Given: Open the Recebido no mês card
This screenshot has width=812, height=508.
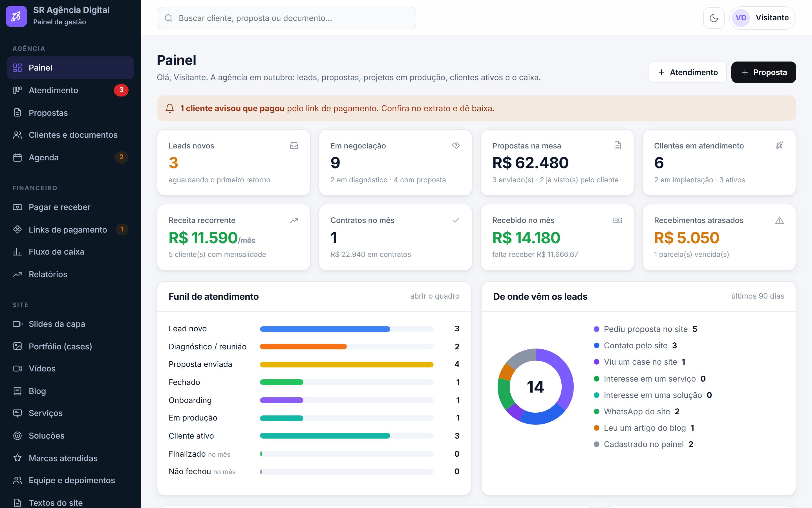Looking at the screenshot, I should (557, 237).
